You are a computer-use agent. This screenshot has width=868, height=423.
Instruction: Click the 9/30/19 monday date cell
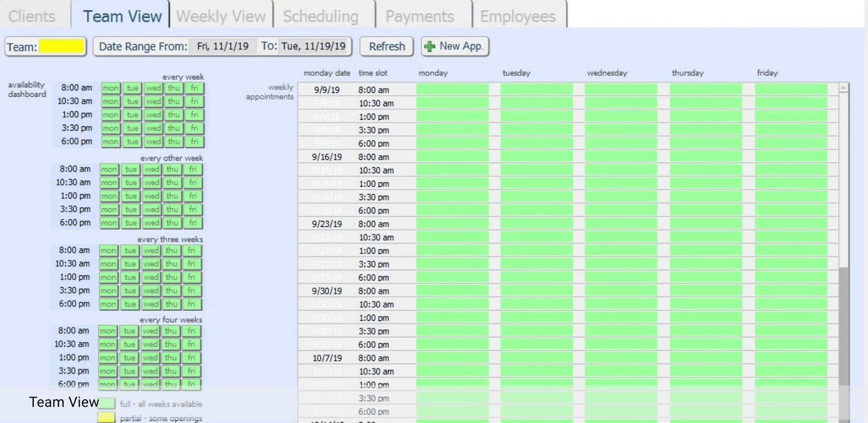coord(327,290)
